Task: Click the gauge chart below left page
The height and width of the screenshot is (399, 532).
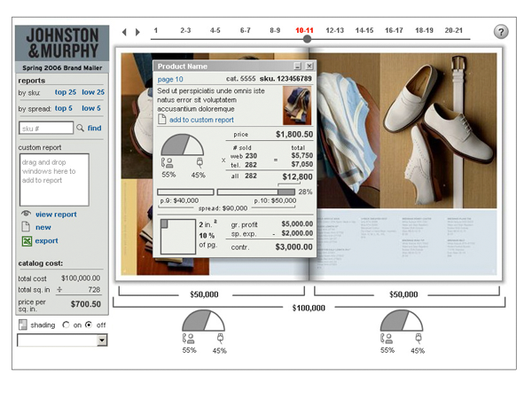Action: click(203, 321)
